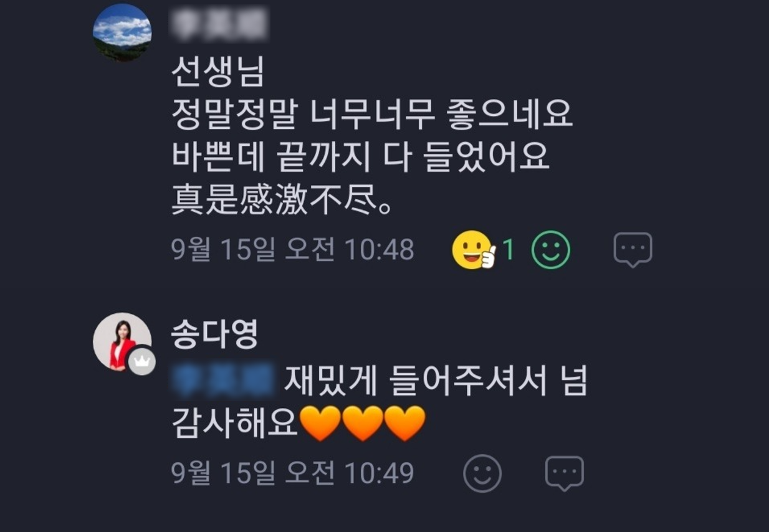The height and width of the screenshot is (532, 769).
Task: Add a reaction with 송다영's gray smiley icon
Action: coord(482,473)
